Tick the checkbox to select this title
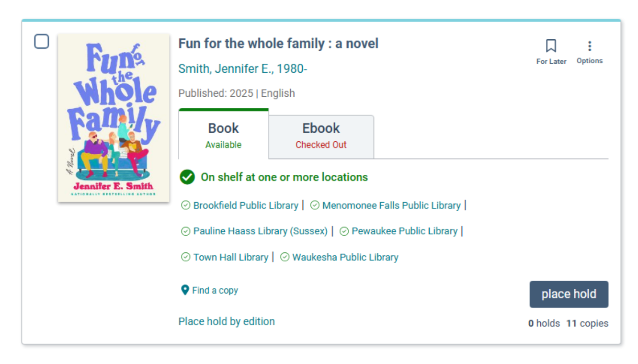638x364 pixels. (x=42, y=42)
